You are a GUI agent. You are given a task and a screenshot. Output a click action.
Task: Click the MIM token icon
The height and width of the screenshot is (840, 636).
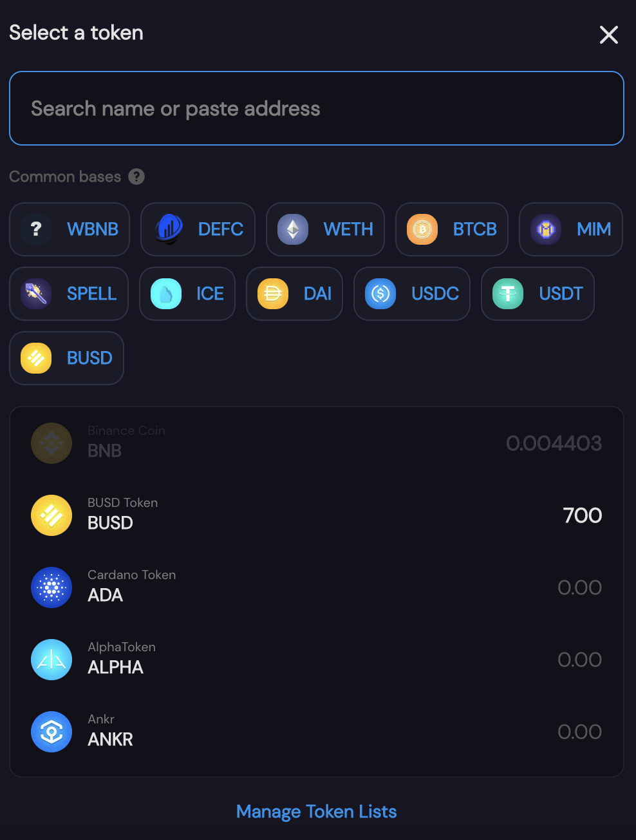point(546,229)
